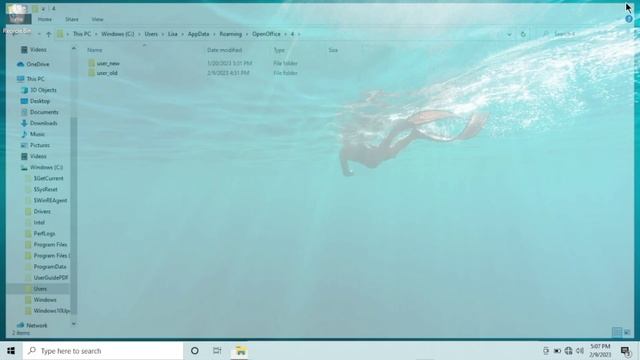Open the $SysReset folder in tree
640x360 pixels.
click(x=45, y=189)
